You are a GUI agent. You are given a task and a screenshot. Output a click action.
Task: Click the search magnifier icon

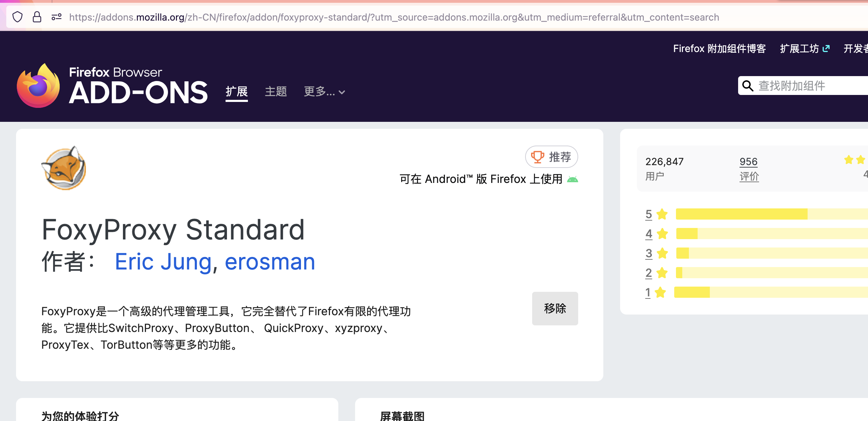coord(748,86)
